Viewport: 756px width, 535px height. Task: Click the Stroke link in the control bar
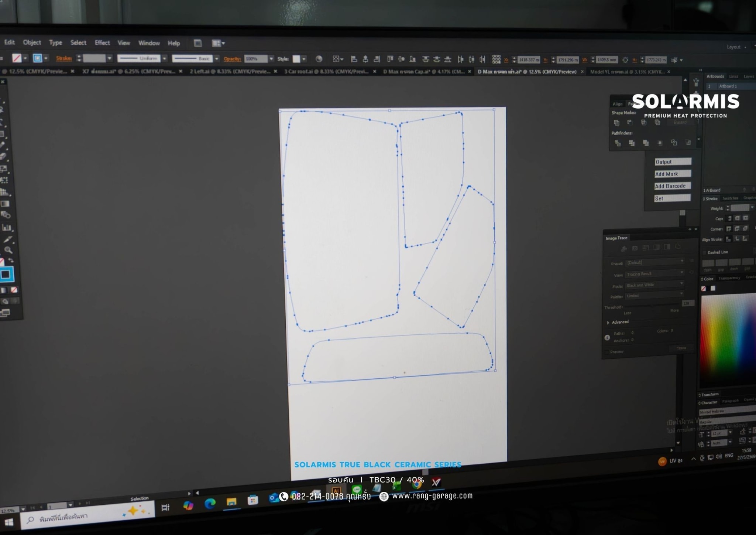point(64,58)
